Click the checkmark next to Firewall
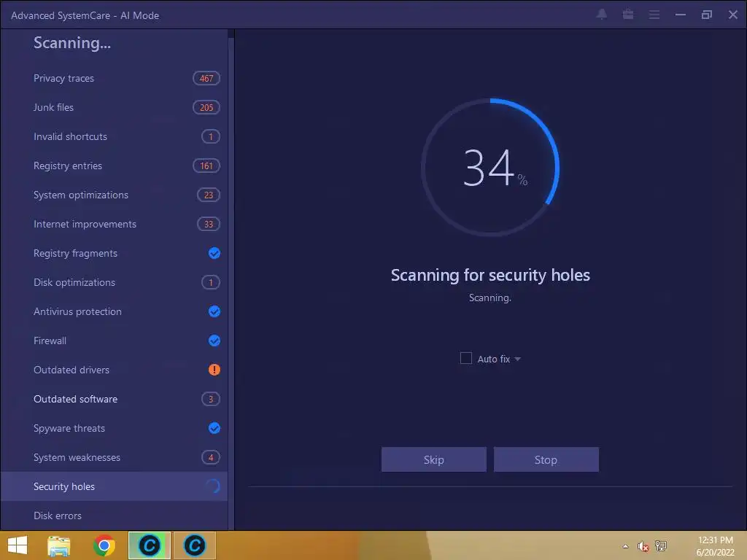 [x=214, y=341]
